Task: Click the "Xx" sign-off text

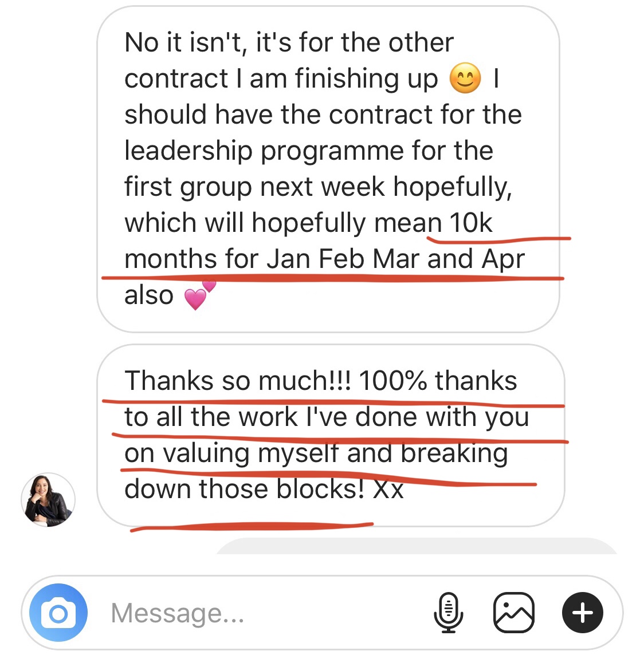Action: click(x=388, y=490)
